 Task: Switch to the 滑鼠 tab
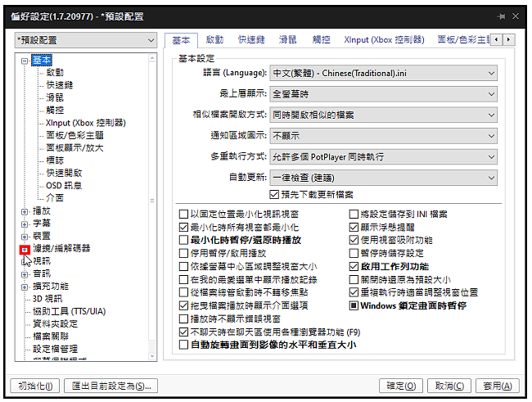(288, 40)
